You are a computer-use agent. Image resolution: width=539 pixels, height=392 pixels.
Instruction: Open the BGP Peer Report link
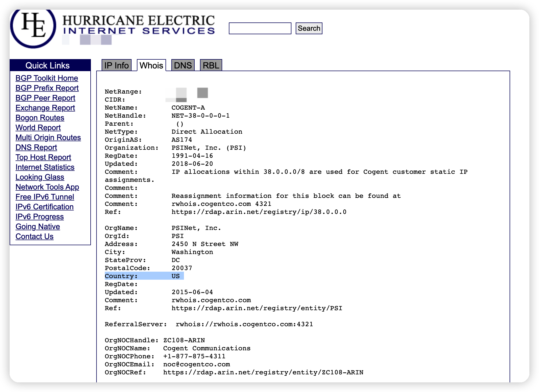click(x=45, y=98)
